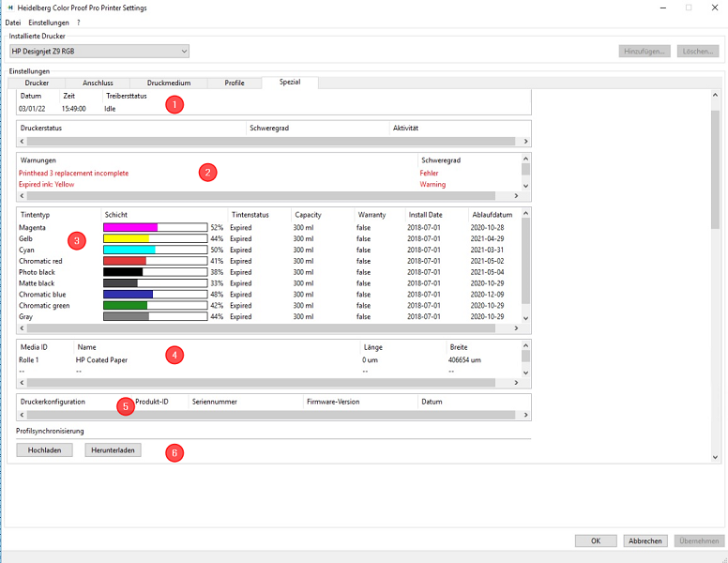Click the Übernehmen button
Image resolution: width=728 pixels, height=563 pixels.
(699, 540)
